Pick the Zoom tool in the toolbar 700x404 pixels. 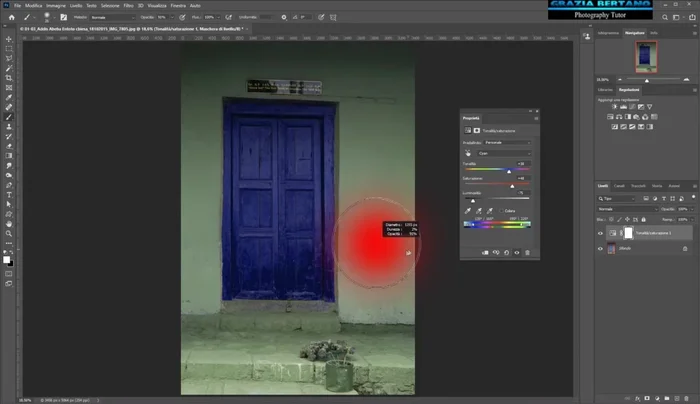click(x=8, y=233)
